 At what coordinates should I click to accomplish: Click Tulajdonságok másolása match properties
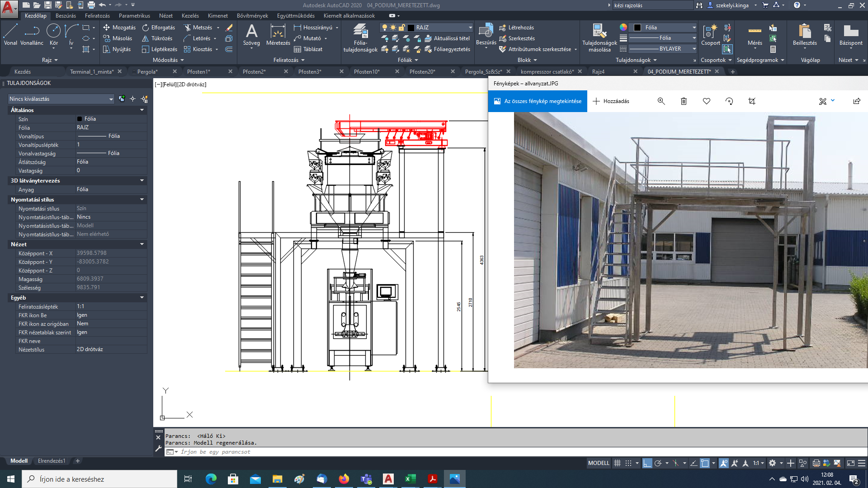tap(599, 38)
